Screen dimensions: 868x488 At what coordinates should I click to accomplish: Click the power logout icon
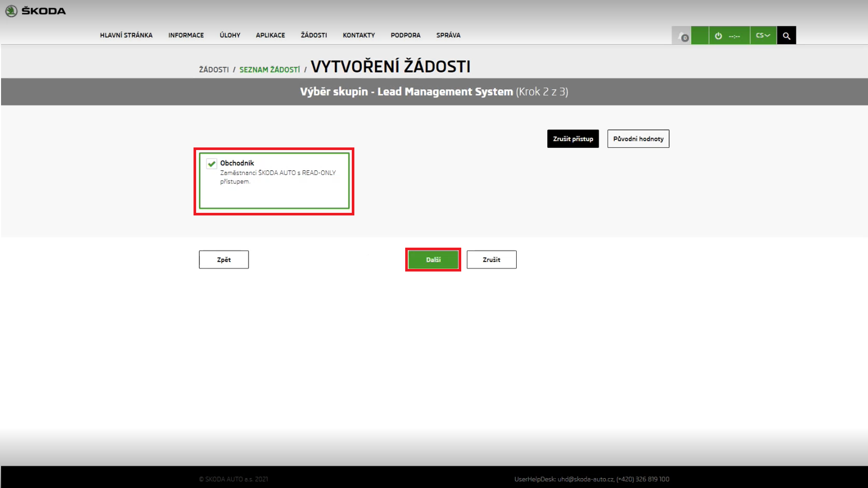[x=719, y=36]
